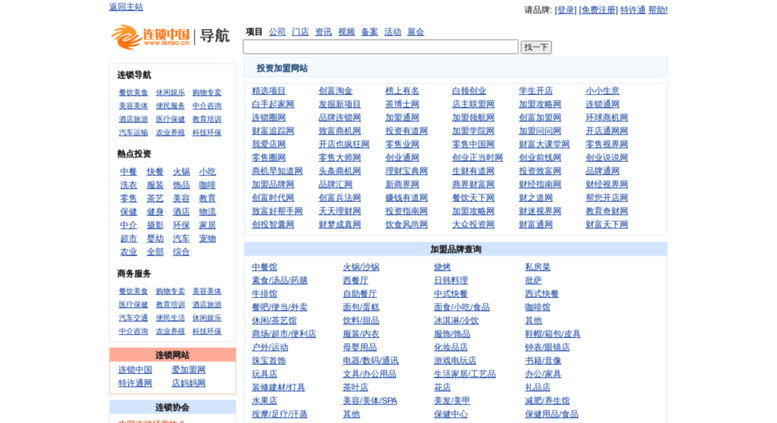Open the 帮助 help link

pos(658,10)
